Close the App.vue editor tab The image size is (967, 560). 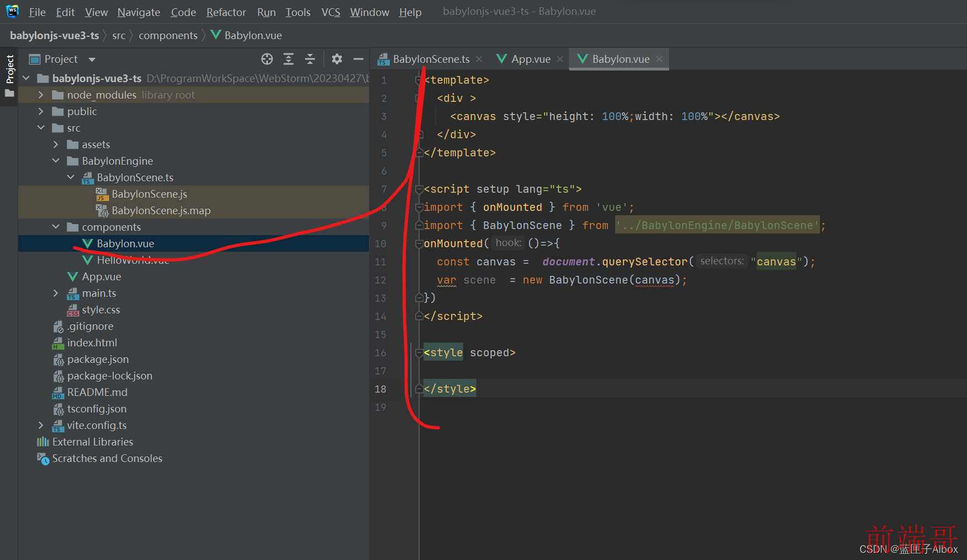pyautogui.click(x=560, y=59)
